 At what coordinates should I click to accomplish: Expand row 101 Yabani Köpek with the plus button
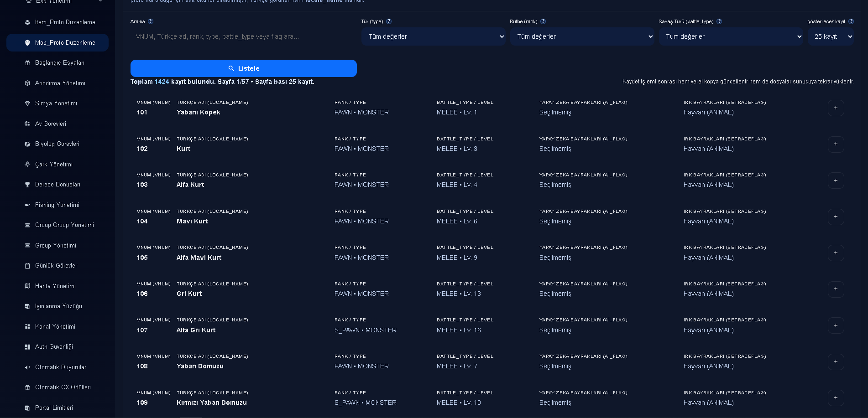(x=836, y=108)
